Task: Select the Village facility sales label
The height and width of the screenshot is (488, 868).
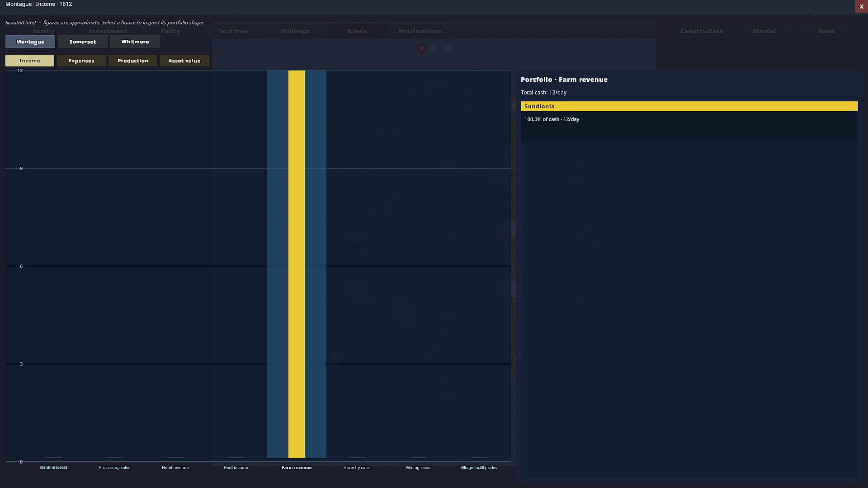Action: tap(479, 468)
